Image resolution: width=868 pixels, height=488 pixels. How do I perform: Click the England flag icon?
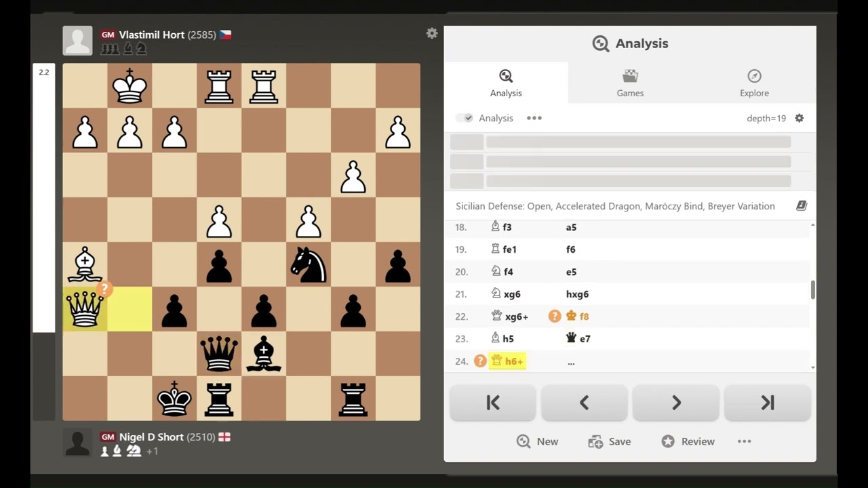pos(224,437)
